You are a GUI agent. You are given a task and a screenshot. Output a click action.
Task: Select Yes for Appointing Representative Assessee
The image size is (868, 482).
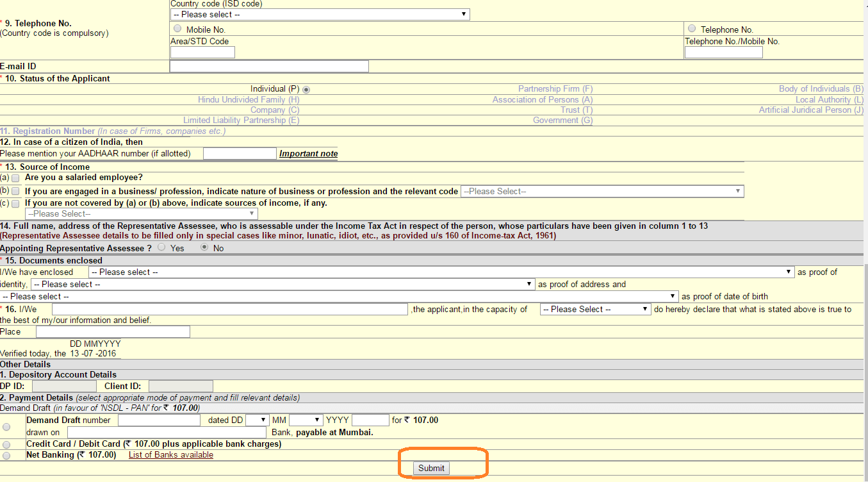pyautogui.click(x=161, y=247)
